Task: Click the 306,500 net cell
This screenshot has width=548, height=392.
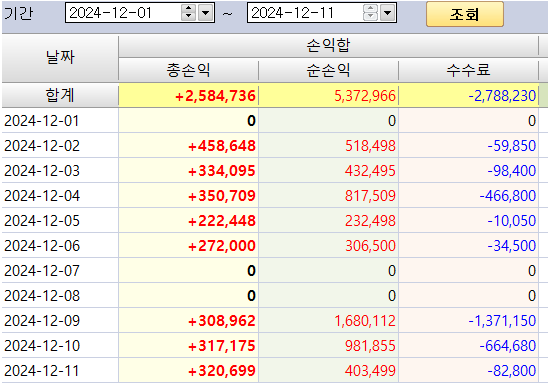Action: (x=329, y=246)
